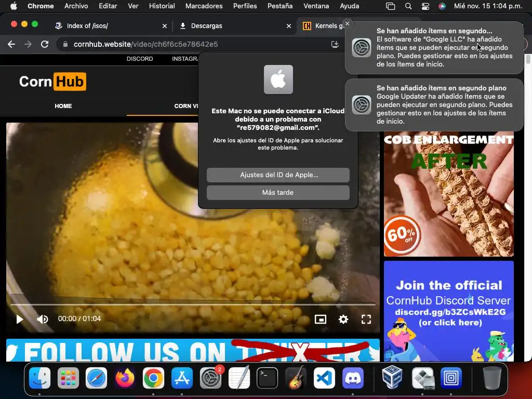The image size is (532, 399).
Task: Open the Marcadores menu
Action: [x=204, y=6]
